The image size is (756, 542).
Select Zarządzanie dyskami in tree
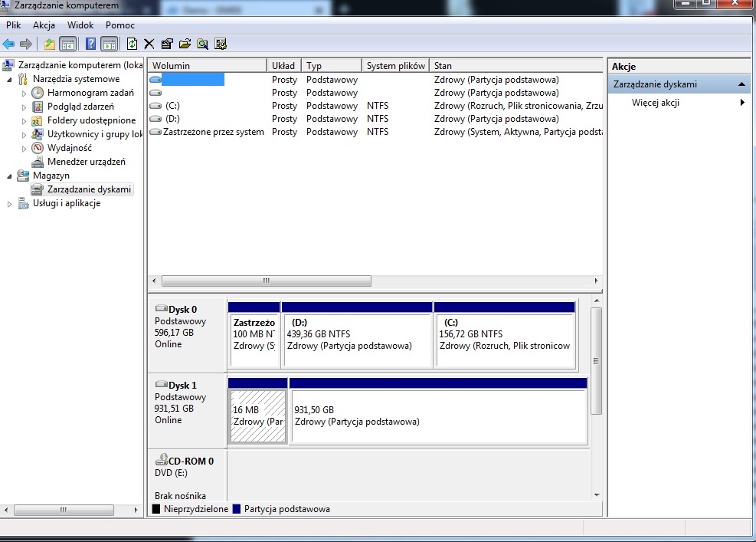89,189
